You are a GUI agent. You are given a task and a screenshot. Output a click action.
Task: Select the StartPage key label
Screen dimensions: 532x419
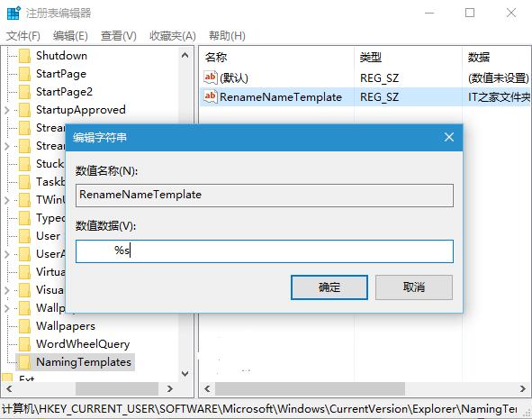pos(61,74)
